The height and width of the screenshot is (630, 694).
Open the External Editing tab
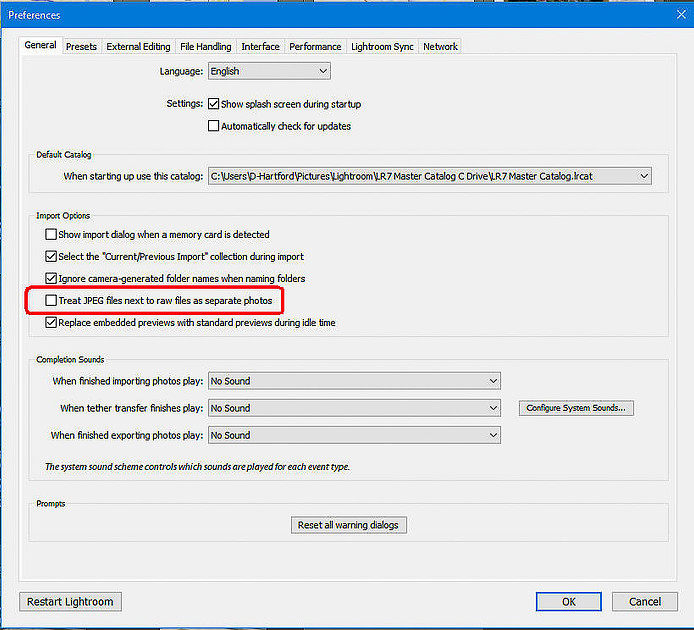(x=138, y=46)
